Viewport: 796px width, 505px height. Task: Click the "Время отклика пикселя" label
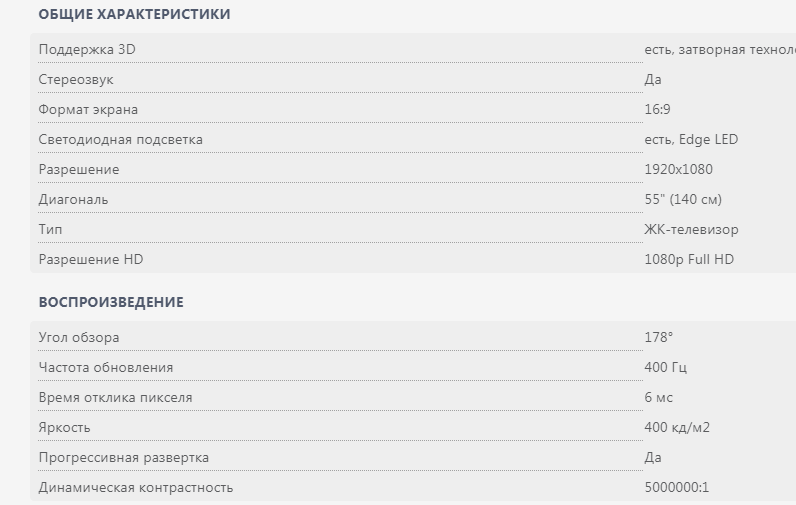(115, 397)
